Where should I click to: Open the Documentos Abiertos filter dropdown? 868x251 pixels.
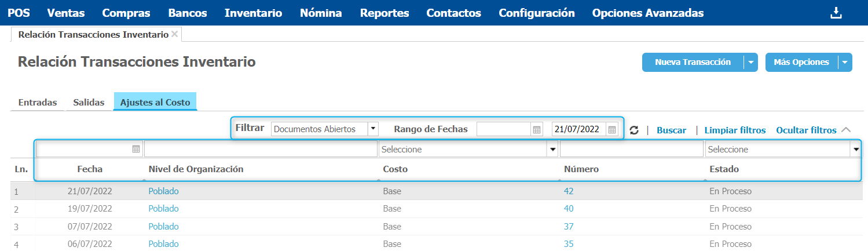pyautogui.click(x=373, y=129)
